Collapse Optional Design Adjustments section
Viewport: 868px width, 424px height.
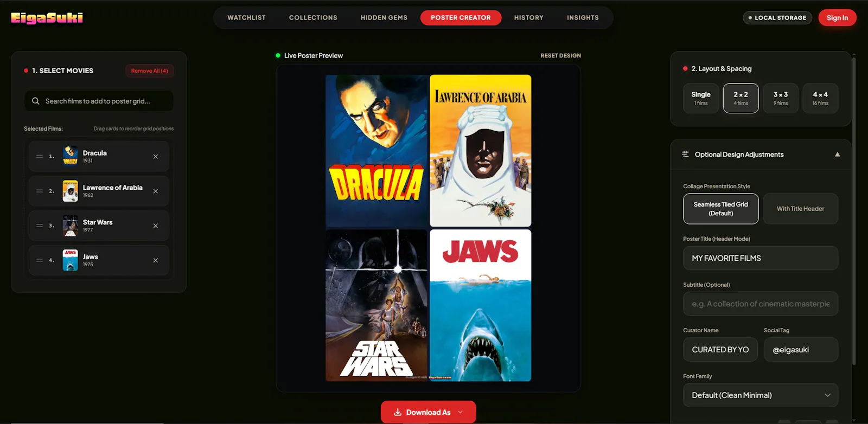click(838, 155)
